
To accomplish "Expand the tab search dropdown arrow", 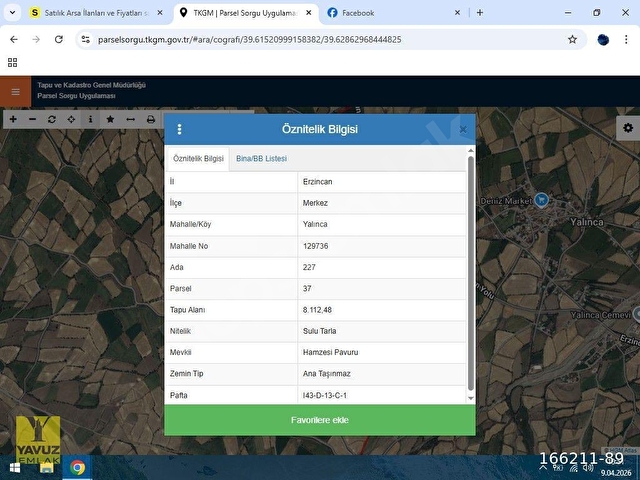I will [x=12, y=13].
